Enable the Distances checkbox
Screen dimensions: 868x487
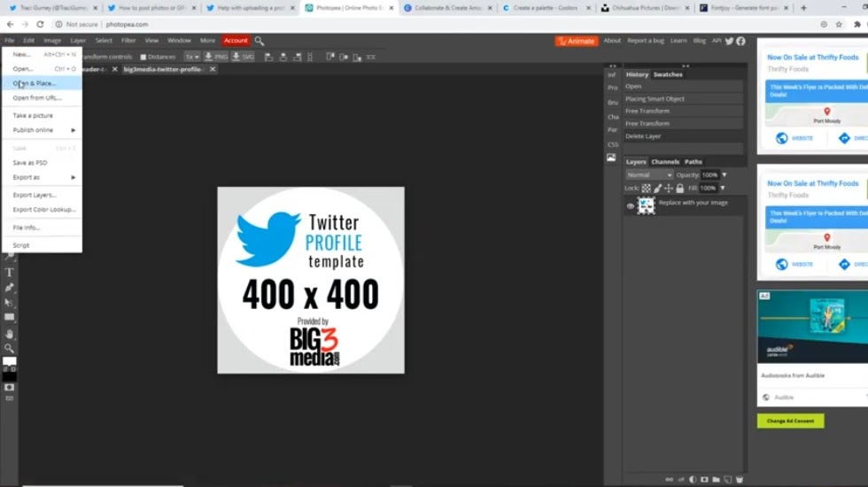point(143,57)
